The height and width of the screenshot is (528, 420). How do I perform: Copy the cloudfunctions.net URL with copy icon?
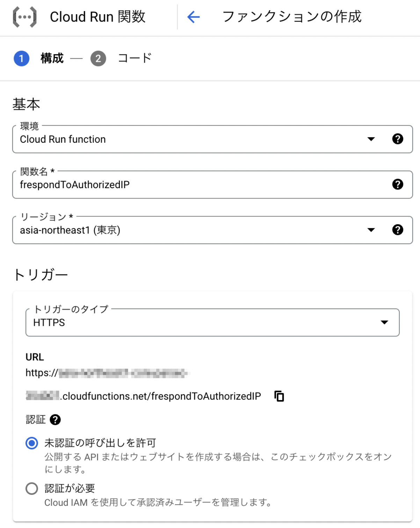[x=279, y=396]
